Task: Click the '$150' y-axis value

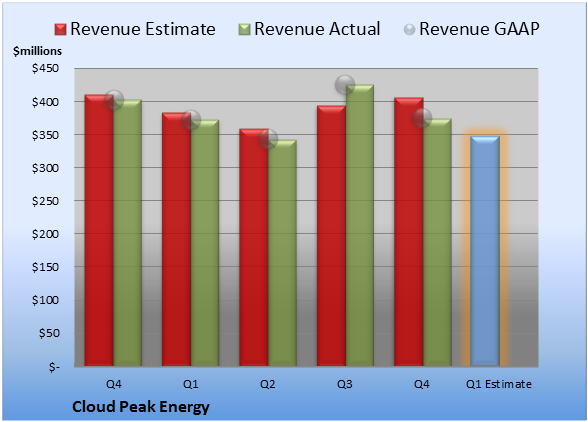Action: click(45, 267)
